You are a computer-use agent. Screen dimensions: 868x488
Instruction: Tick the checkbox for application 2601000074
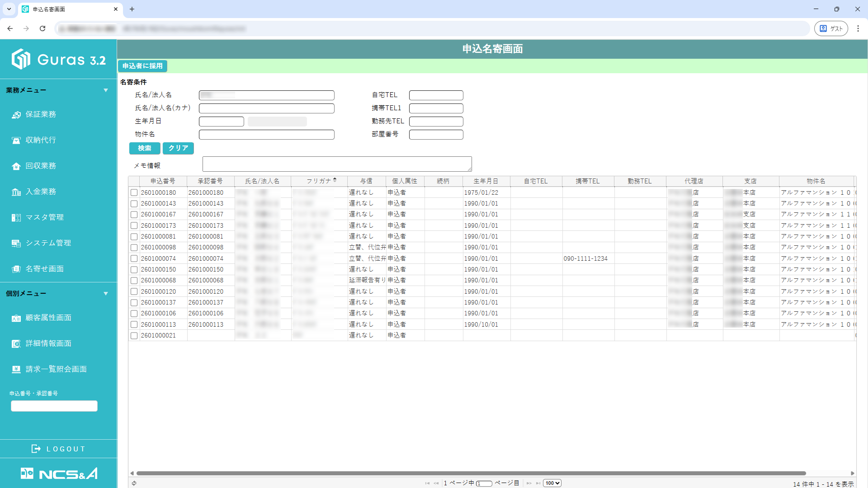point(134,259)
